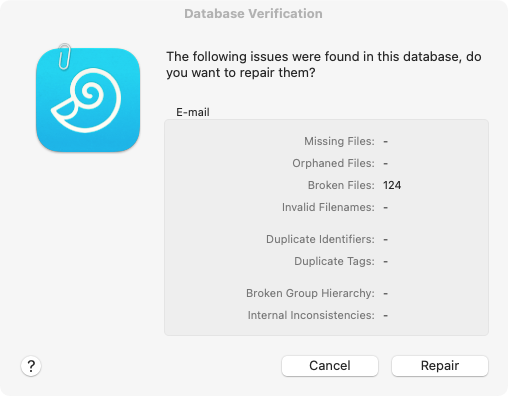Screen dimensions: 508x396
Task: Open help with the question mark button
Action: coord(31,366)
